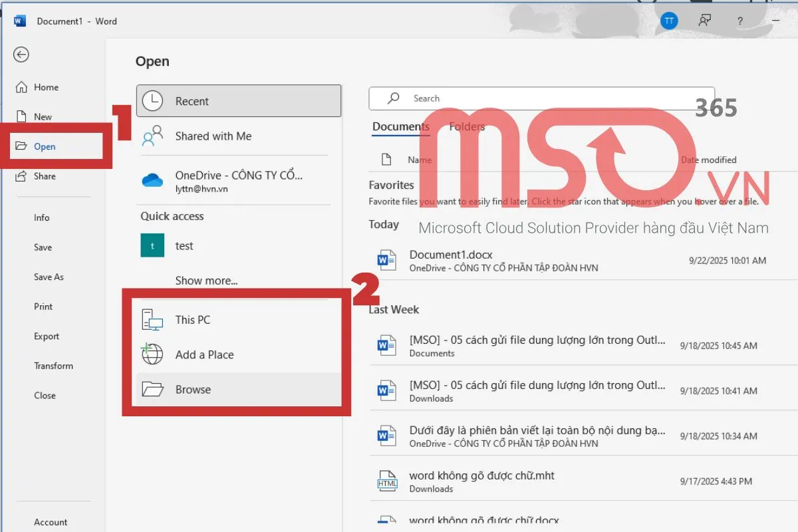Open the Save As menu item

click(x=49, y=277)
